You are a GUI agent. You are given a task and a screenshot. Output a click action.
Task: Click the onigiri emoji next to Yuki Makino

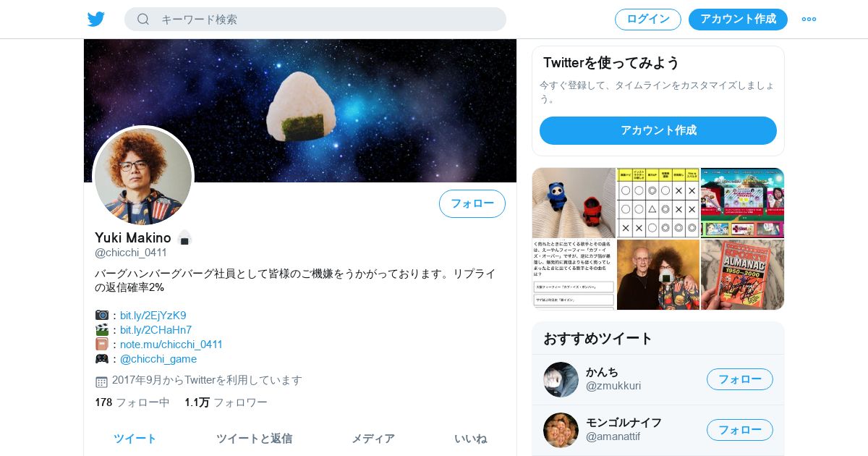click(x=184, y=237)
